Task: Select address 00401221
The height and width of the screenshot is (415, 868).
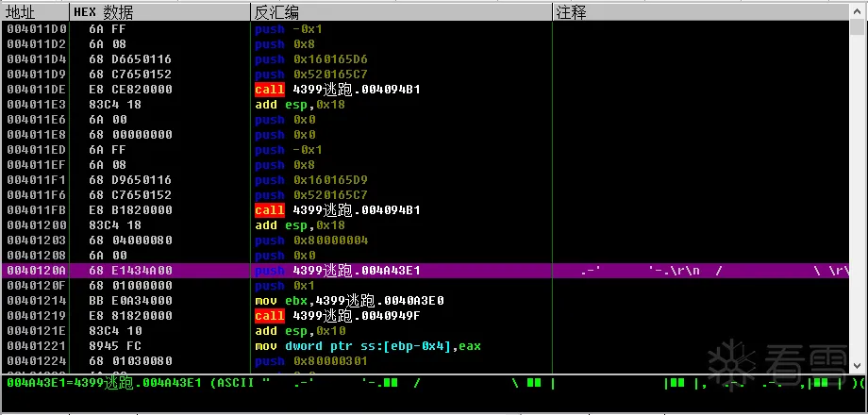Action: (37, 346)
